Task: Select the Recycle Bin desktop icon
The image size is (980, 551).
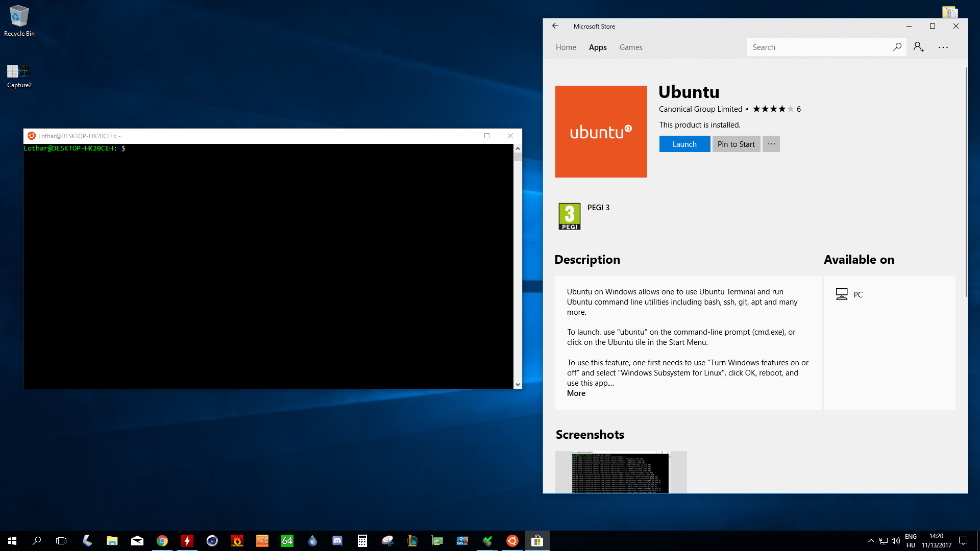Action: [19, 21]
